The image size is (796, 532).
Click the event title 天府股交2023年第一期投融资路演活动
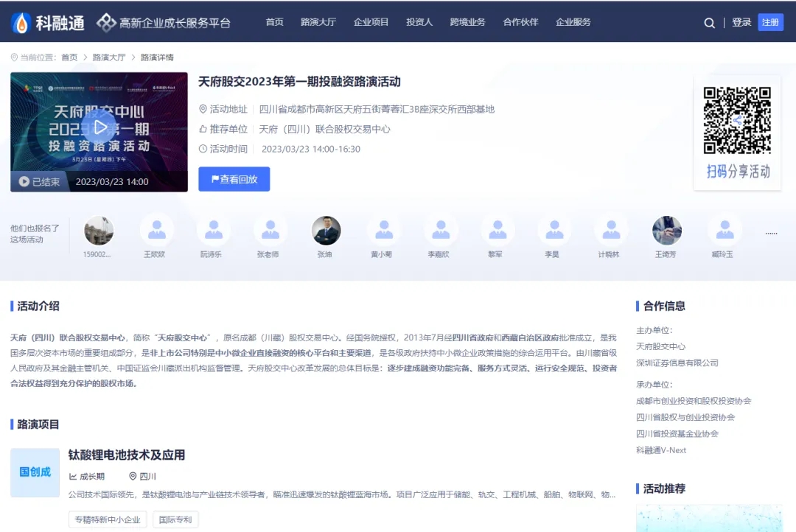coord(299,82)
